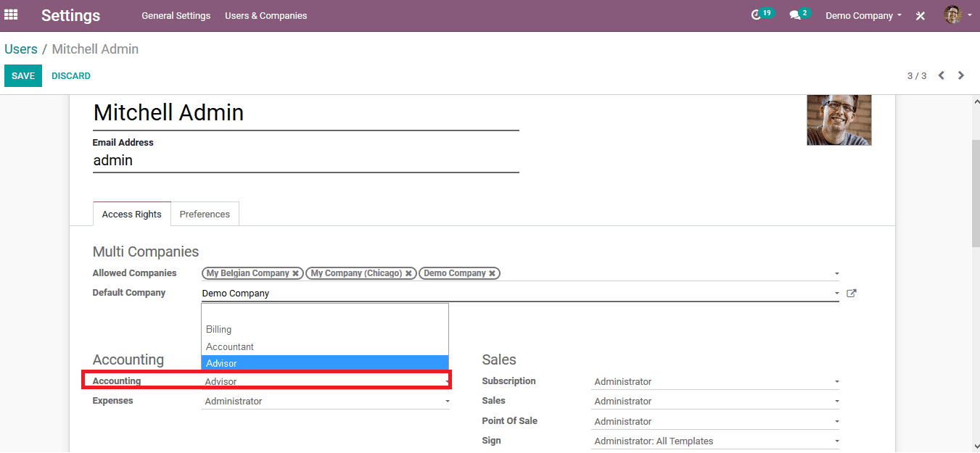Go to previous record arrow
The width and height of the screenshot is (980, 453).
pos(942,75)
